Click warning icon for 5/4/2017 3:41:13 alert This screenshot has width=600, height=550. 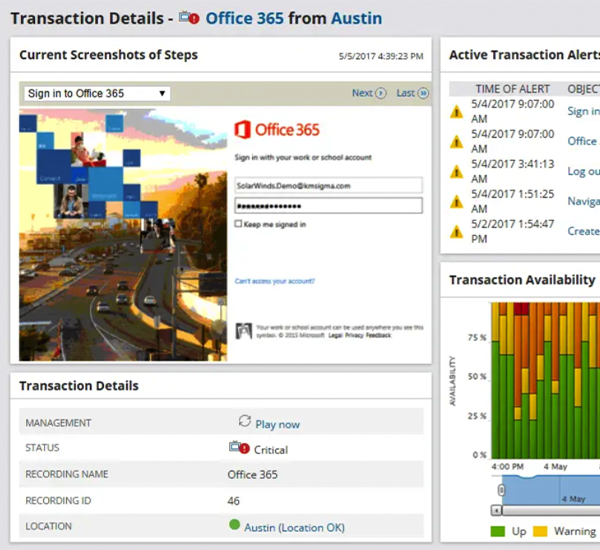pyautogui.click(x=457, y=172)
